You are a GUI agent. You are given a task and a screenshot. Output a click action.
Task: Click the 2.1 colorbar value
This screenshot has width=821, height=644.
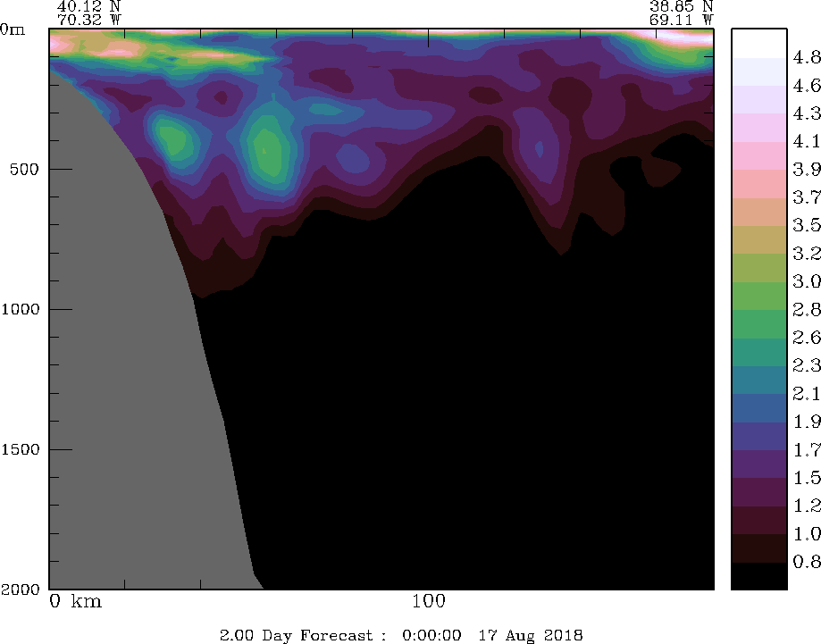coord(807,393)
